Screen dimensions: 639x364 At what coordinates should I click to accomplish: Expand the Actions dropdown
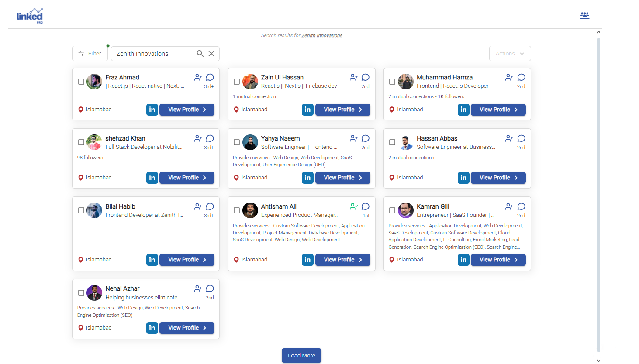coord(510,54)
